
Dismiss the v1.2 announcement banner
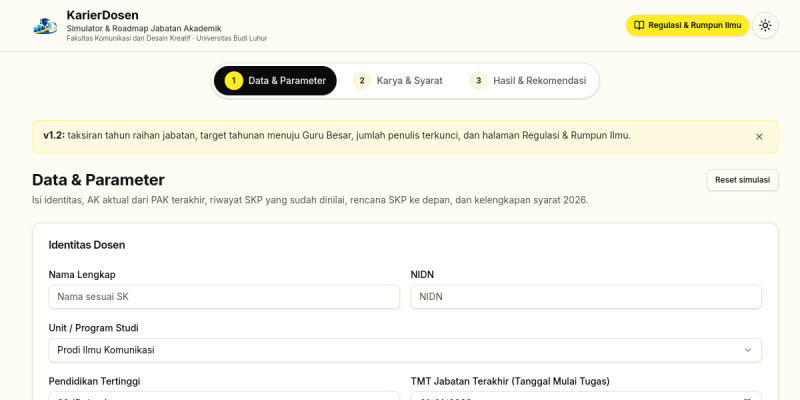tap(759, 137)
